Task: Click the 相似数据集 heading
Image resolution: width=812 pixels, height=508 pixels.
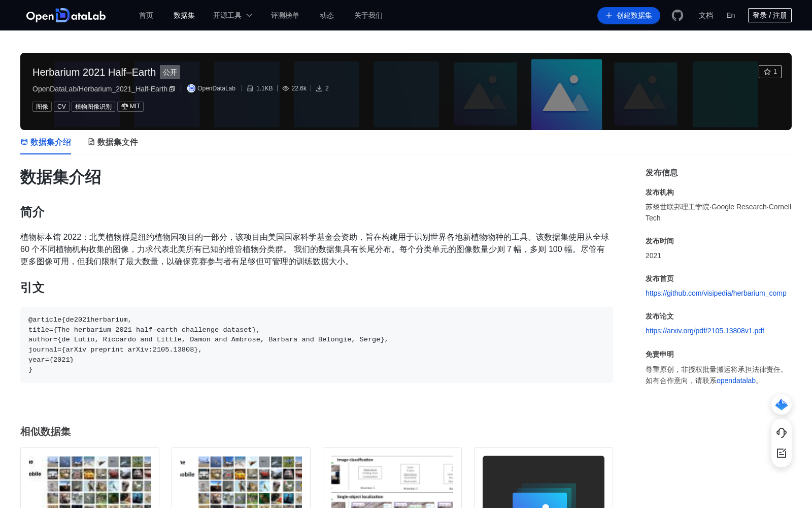Action: click(46, 431)
